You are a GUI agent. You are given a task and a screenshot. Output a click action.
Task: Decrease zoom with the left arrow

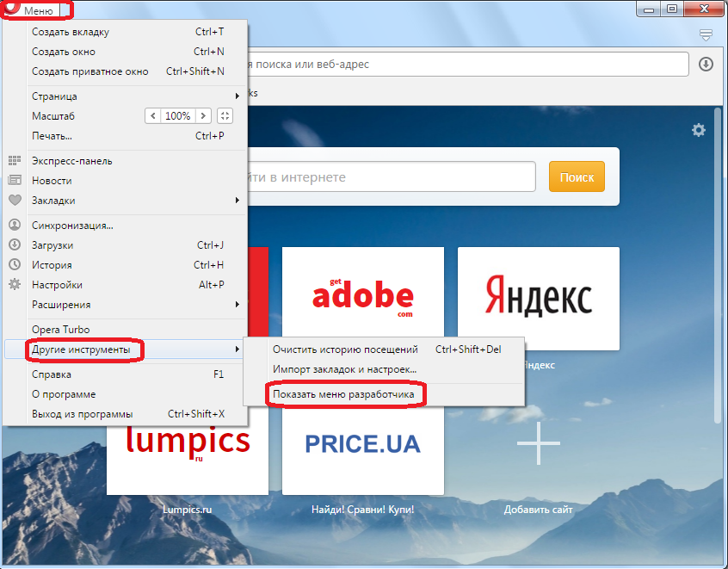coord(153,115)
